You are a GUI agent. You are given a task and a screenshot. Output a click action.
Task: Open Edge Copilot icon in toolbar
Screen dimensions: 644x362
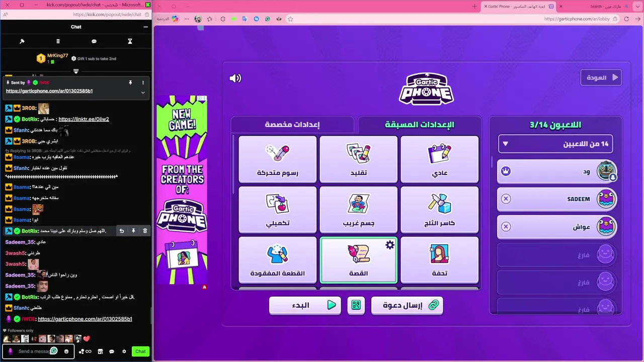point(175,19)
